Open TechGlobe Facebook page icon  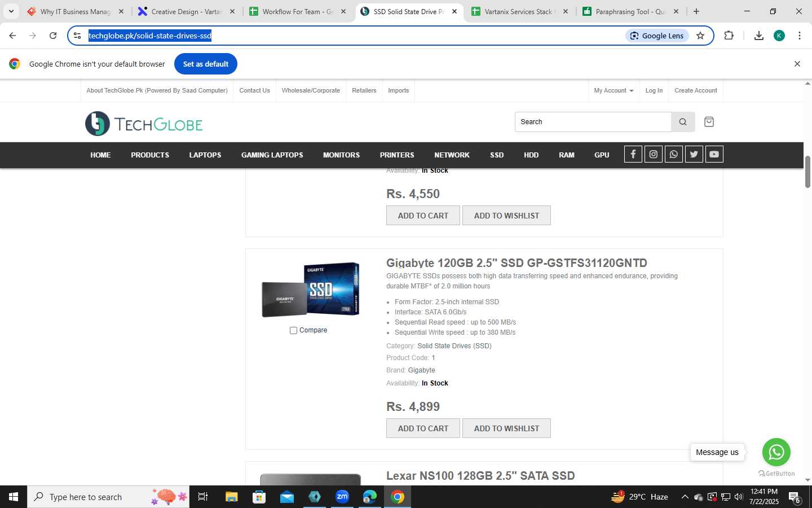click(x=633, y=154)
